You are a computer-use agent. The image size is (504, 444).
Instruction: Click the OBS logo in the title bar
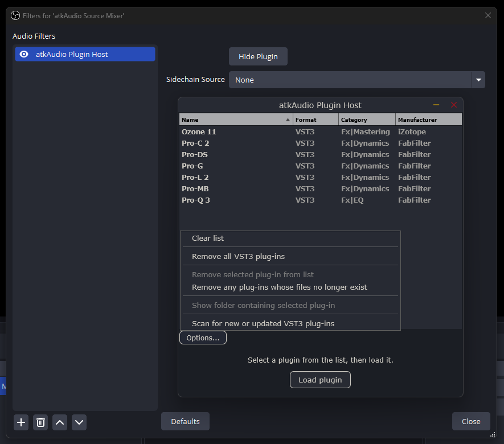[15, 15]
